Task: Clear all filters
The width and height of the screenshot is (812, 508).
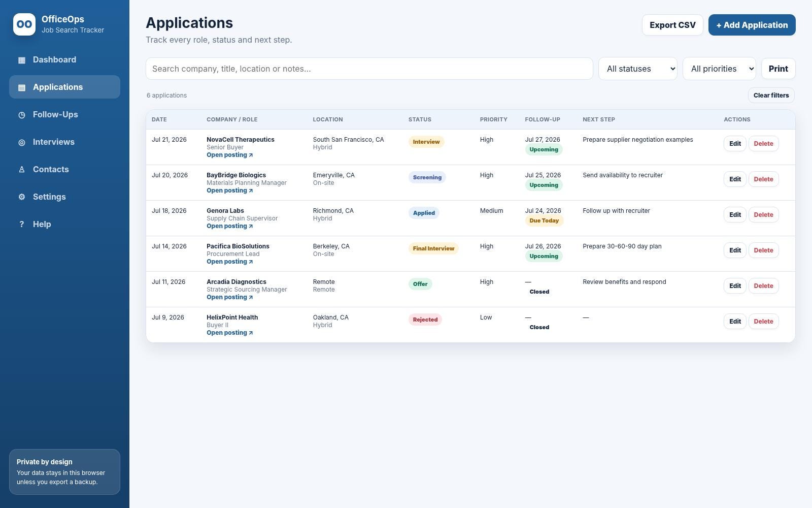Action: [x=771, y=96]
